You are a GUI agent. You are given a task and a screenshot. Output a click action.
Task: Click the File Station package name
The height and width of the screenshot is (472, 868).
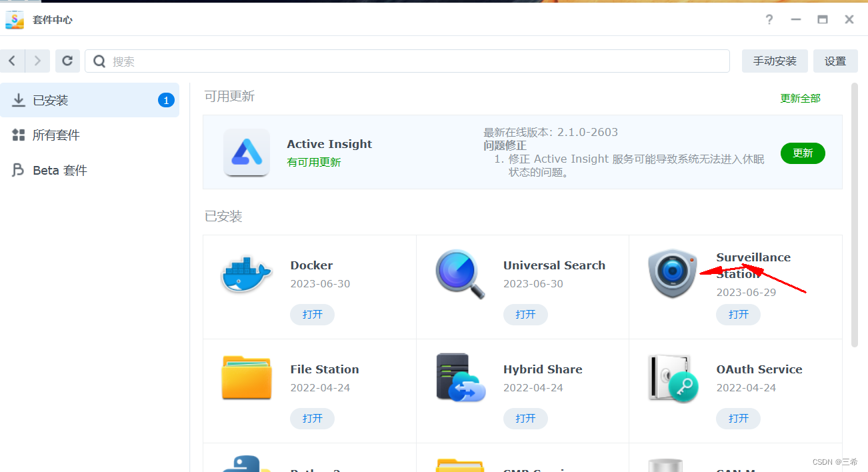click(325, 369)
